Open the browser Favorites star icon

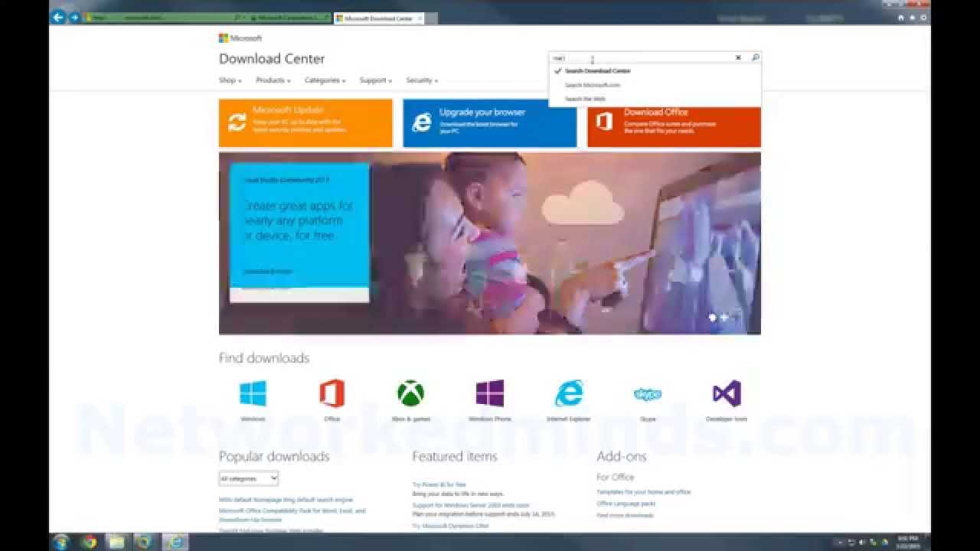click(912, 18)
